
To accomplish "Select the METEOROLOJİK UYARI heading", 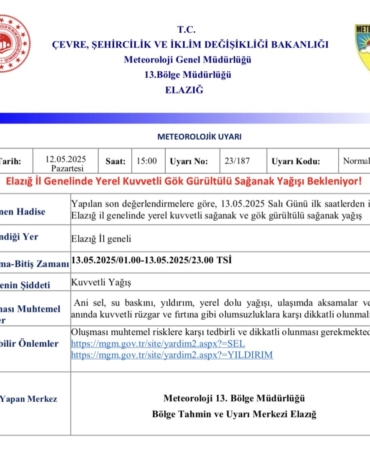I will coord(199,137).
